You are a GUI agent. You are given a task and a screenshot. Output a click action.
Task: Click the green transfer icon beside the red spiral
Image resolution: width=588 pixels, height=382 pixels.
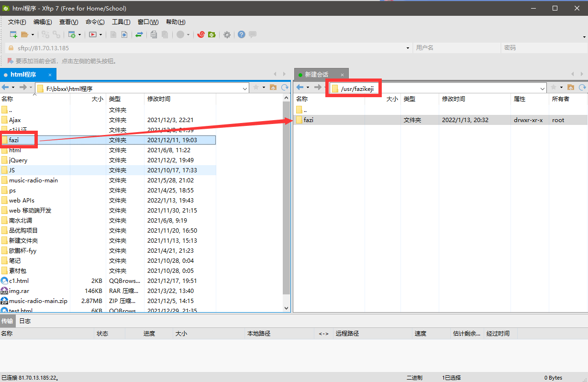click(x=212, y=34)
